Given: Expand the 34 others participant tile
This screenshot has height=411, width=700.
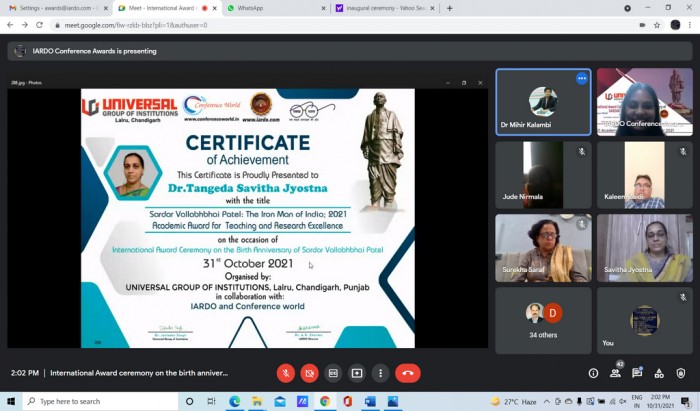Looking at the screenshot, I should [x=543, y=320].
